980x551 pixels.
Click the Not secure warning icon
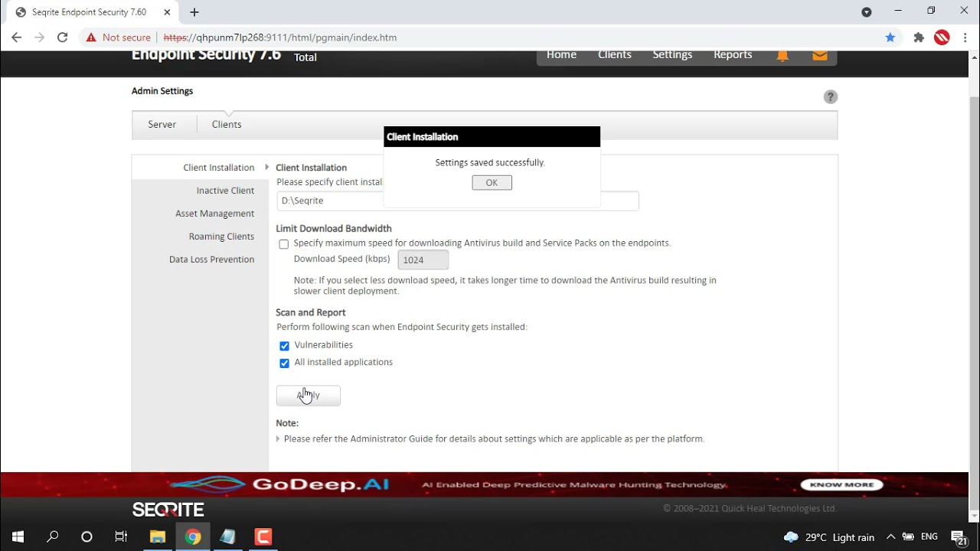(x=91, y=37)
